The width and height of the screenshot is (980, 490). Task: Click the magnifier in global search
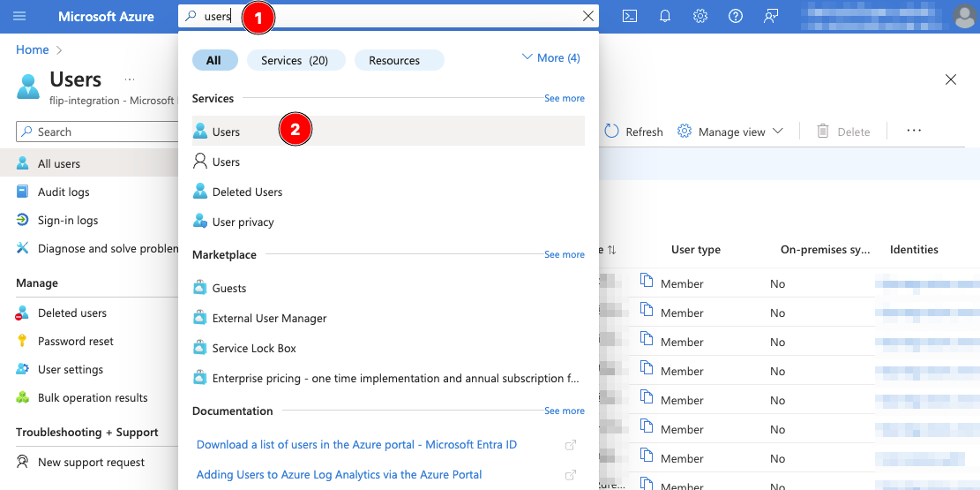coord(191,16)
